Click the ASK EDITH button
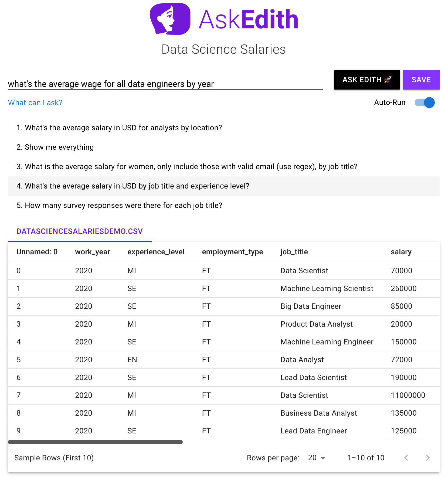Viewport: 448px width, 479px height. (x=367, y=80)
